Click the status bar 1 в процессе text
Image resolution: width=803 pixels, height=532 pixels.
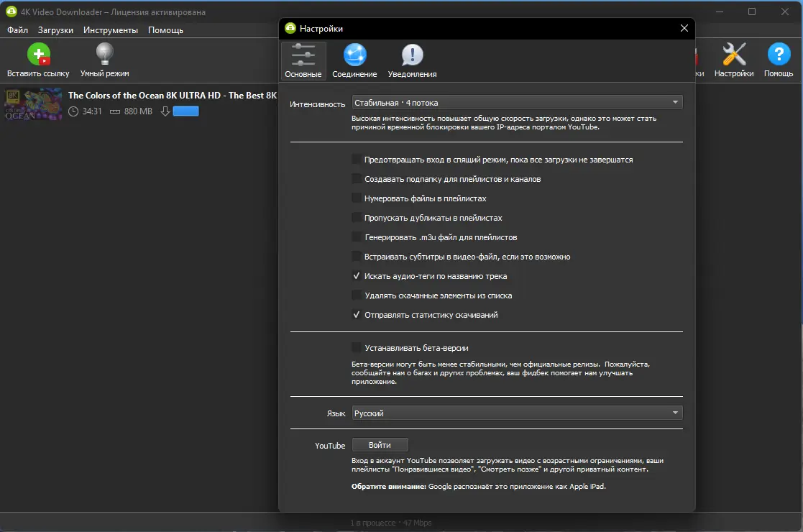[373, 523]
